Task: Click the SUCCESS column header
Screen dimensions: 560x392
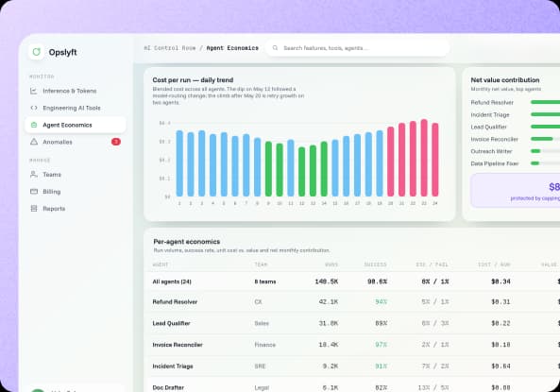Action: pyautogui.click(x=375, y=264)
